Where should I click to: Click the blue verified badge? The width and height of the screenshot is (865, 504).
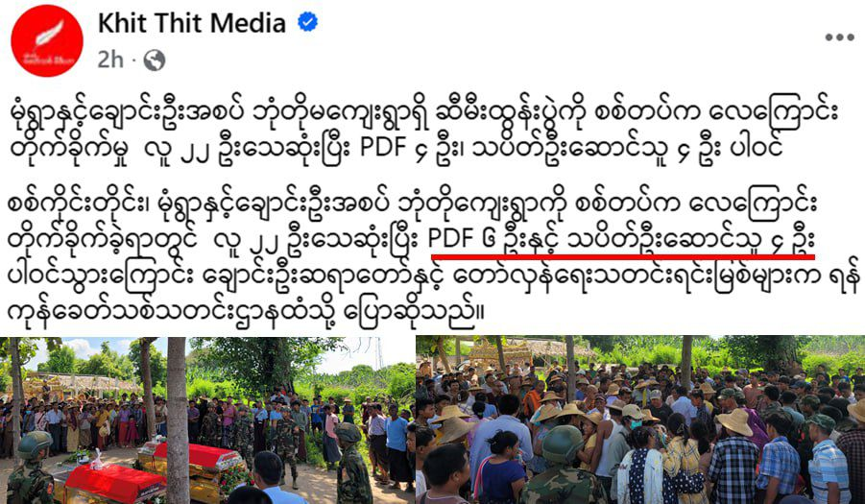(x=307, y=23)
